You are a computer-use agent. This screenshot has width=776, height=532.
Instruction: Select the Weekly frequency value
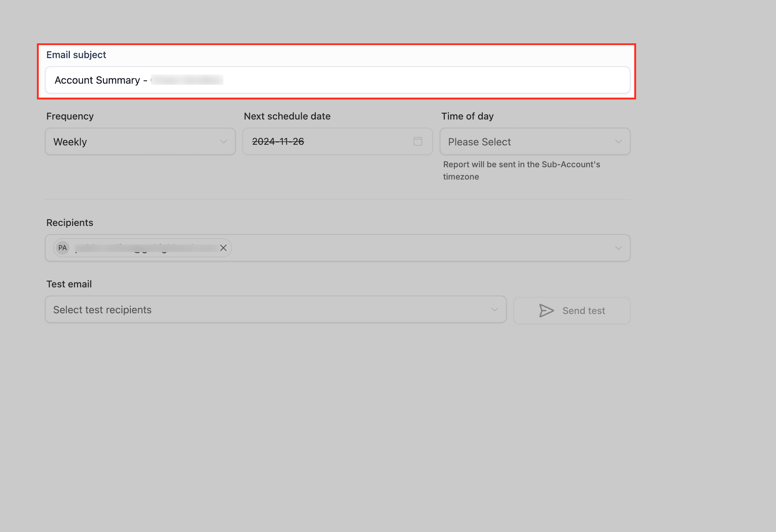pos(70,142)
